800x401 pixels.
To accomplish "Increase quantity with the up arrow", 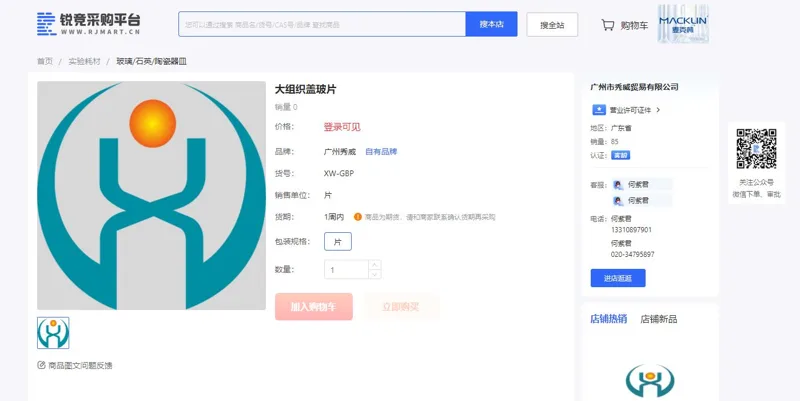I will [374, 265].
